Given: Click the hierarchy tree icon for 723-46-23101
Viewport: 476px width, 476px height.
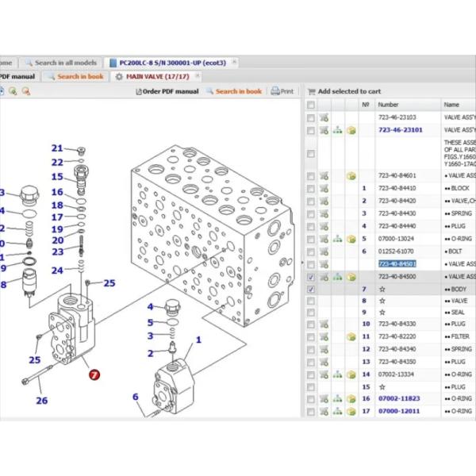Looking at the screenshot, I should (337, 130).
